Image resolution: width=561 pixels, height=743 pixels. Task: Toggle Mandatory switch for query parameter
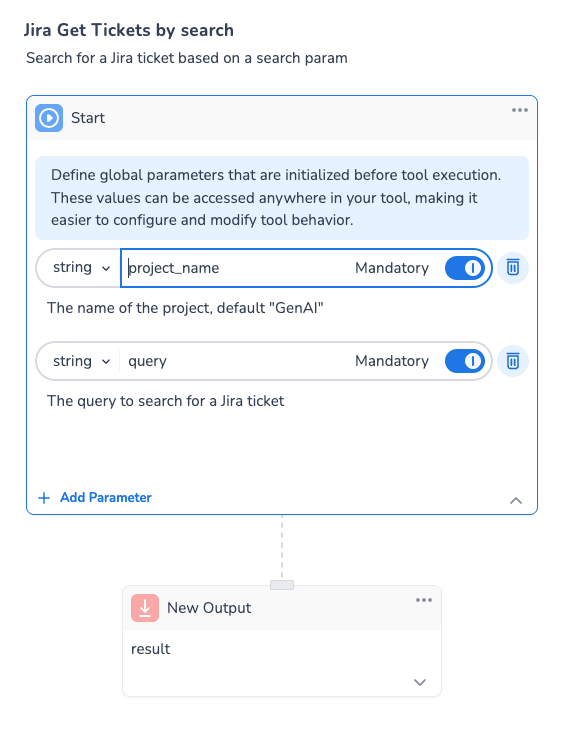[x=465, y=361]
